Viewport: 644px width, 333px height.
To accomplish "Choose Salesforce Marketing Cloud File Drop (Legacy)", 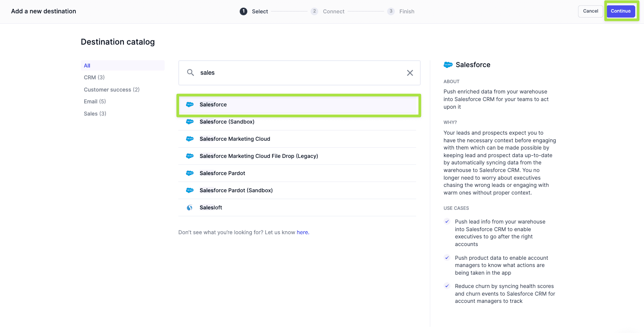I will pyautogui.click(x=259, y=156).
